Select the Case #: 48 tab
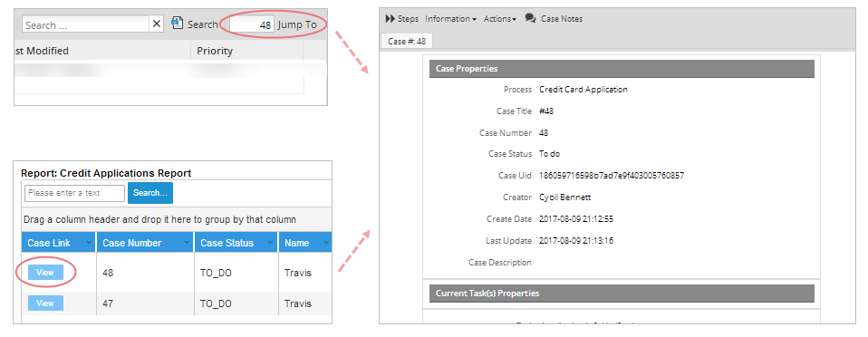The height and width of the screenshot is (337, 868). pyautogui.click(x=407, y=41)
